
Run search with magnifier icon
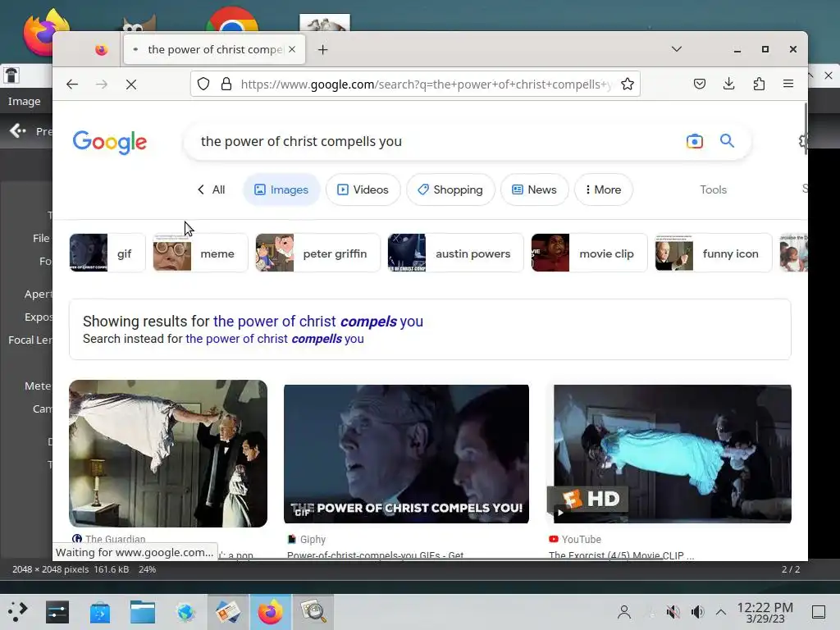tap(727, 141)
